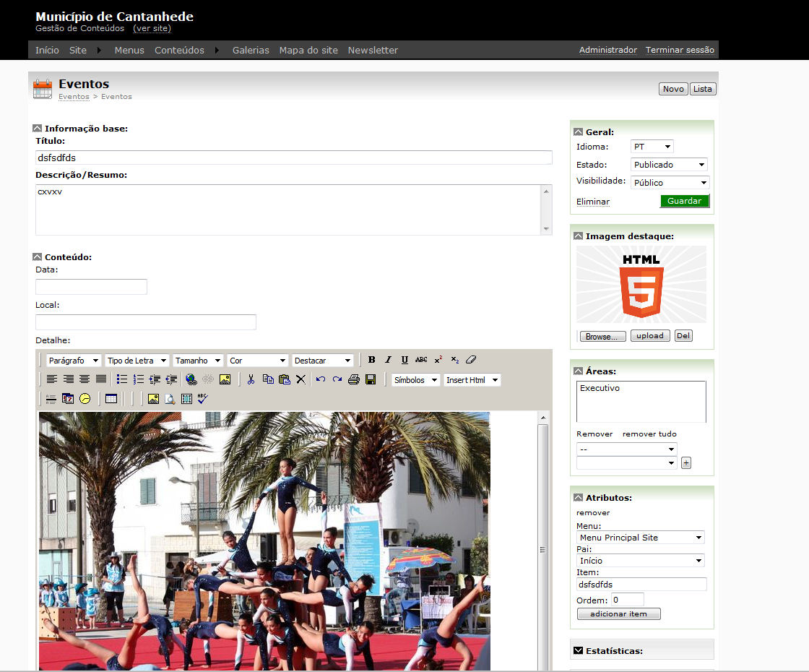Insert a table in the editor
Viewport: 809px width, 672px height.
tap(111, 398)
